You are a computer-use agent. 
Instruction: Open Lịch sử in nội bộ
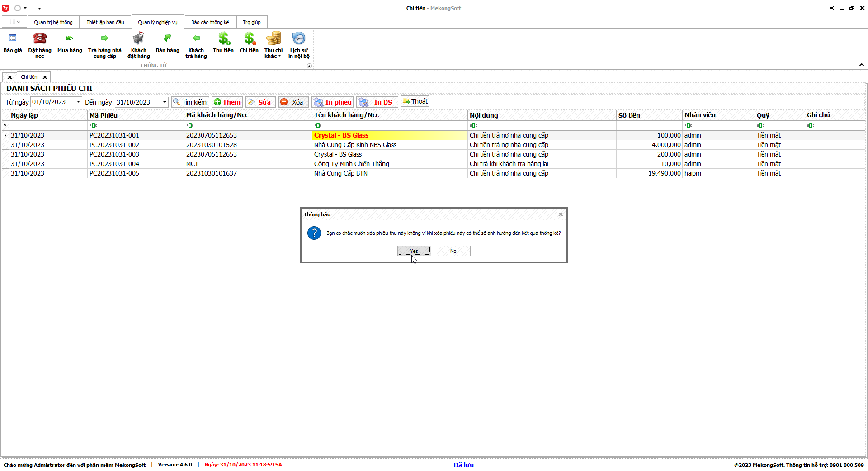tap(299, 45)
